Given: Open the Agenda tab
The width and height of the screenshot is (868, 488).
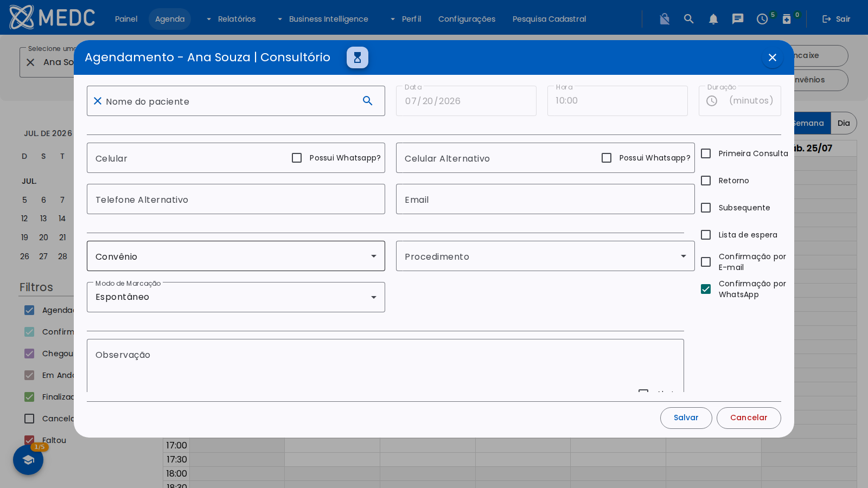Looking at the screenshot, I should pos(170,19).
